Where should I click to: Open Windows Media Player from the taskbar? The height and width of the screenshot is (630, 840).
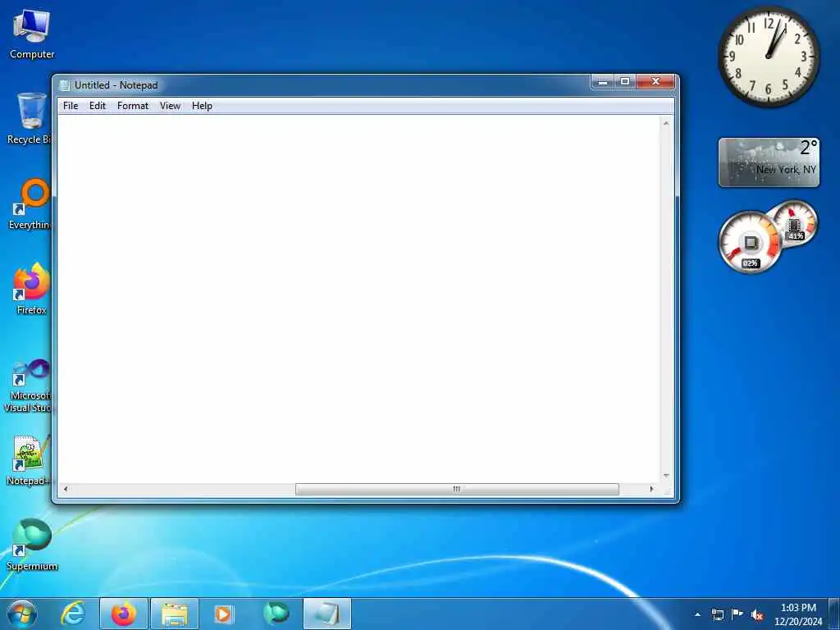223,614
